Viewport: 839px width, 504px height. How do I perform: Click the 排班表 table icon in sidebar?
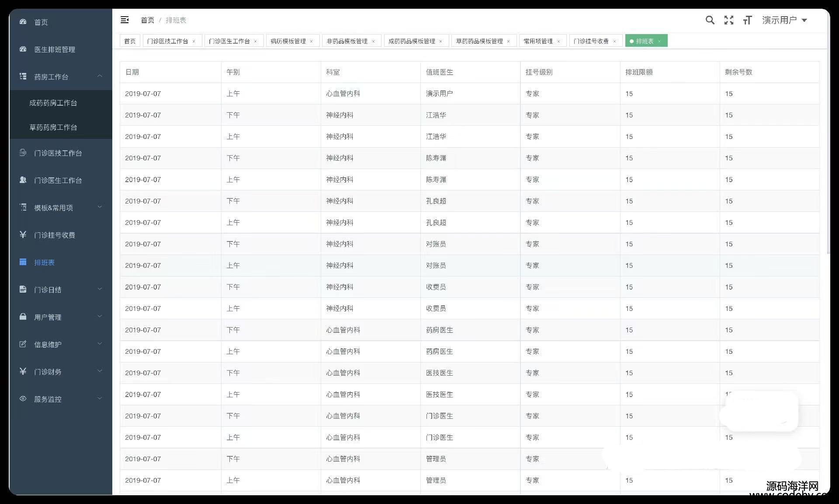click(x=23, y=262)
